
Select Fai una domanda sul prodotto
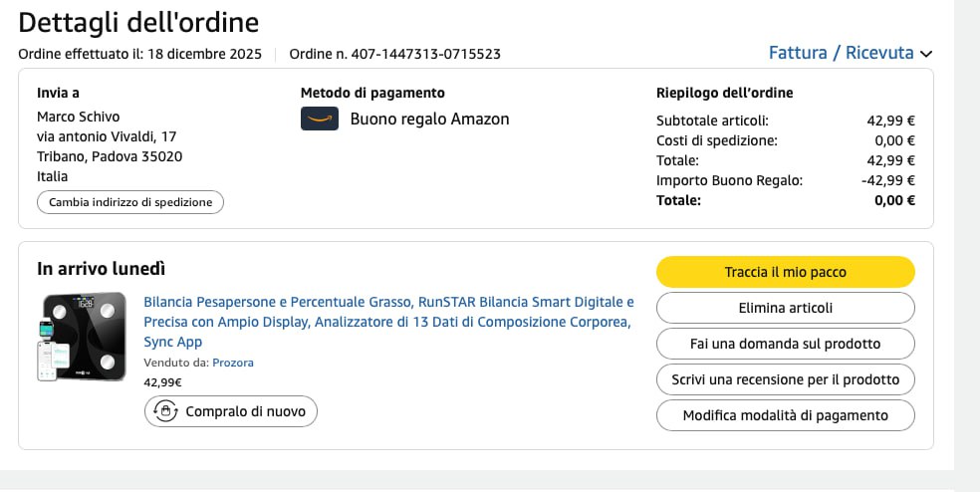(785, 344)
